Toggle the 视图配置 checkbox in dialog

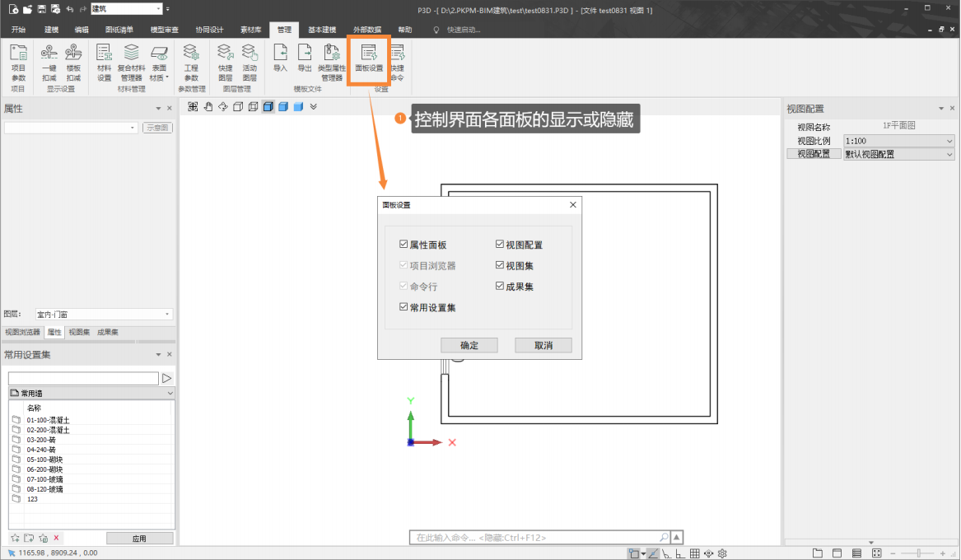tap(500, 245)
